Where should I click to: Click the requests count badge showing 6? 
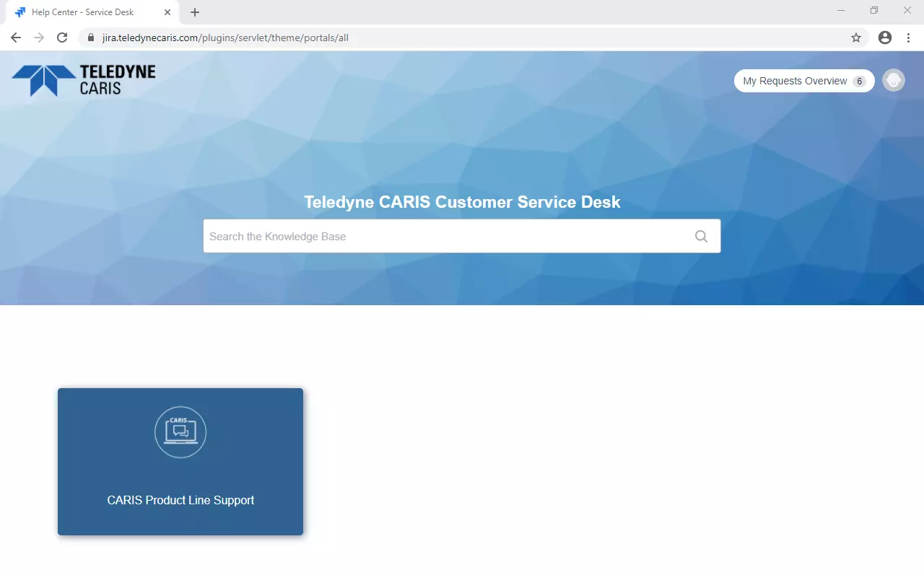860,81
